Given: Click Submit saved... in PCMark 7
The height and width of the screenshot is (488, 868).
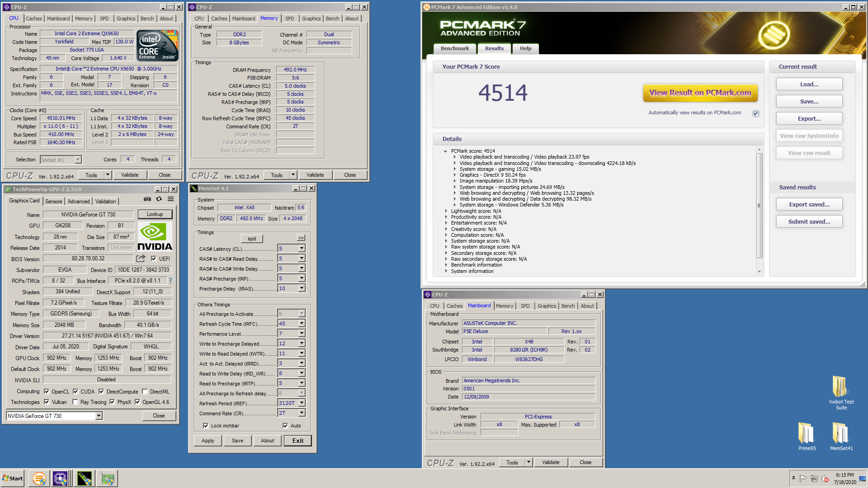Looking at the screenshot, I should tap(809, 221).
